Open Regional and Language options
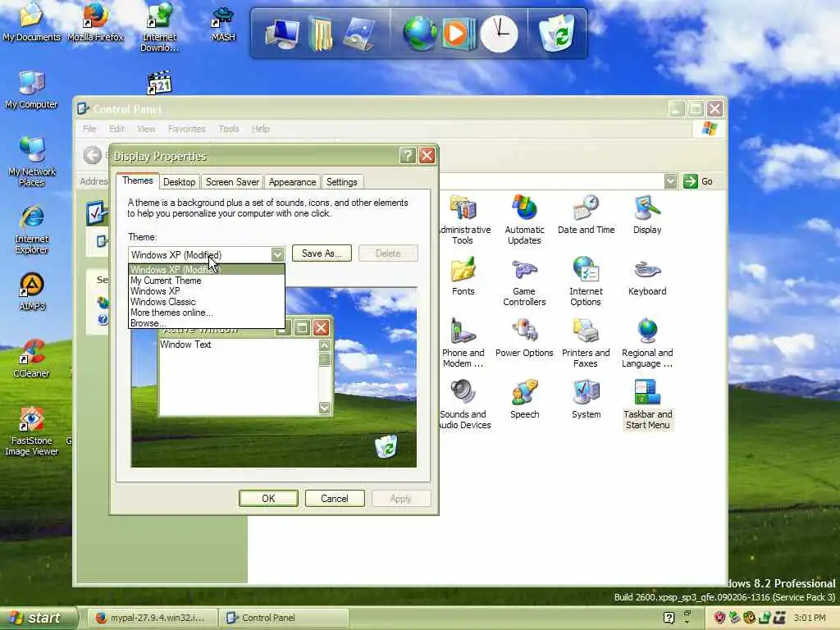Image resolution: width=840 pixels, height=630 pixels. tap(647, 343)
